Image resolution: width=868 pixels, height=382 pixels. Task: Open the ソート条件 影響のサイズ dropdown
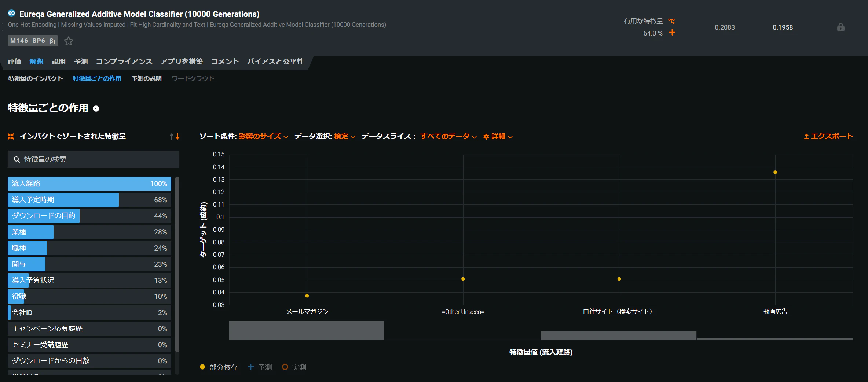pos(263,136)
